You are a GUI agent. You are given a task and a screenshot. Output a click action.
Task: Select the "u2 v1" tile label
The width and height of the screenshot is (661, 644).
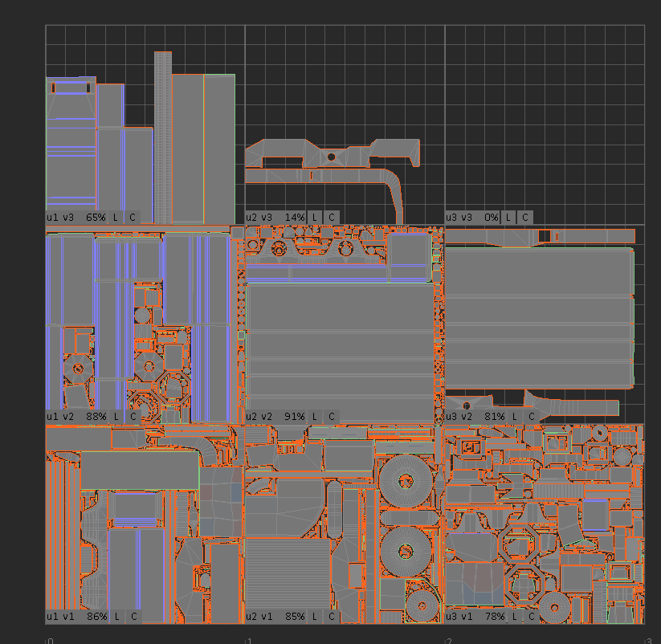tap(259, 616)
